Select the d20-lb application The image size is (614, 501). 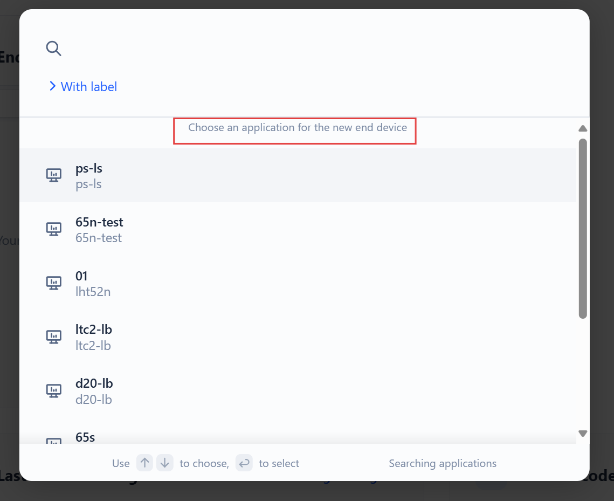[x=298, y=391]
